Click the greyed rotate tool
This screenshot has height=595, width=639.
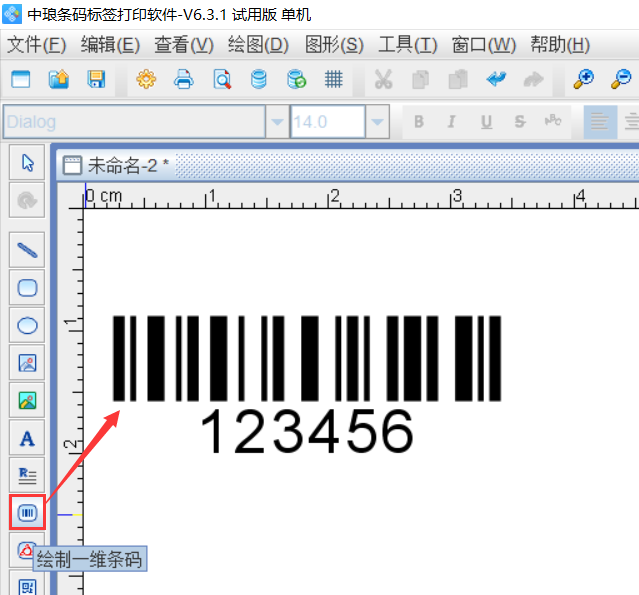[x=27, y=200]
